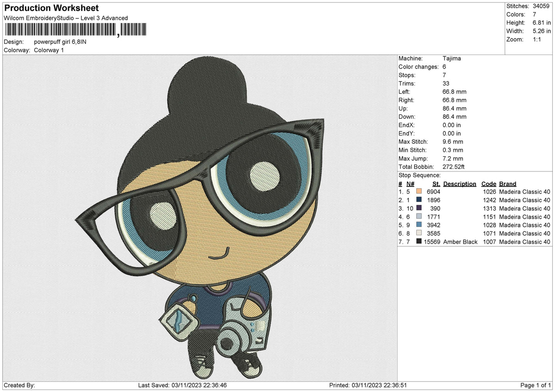Click the "Production Worksheet" heading
Screen dimensions: 555x392
point(51,8)
